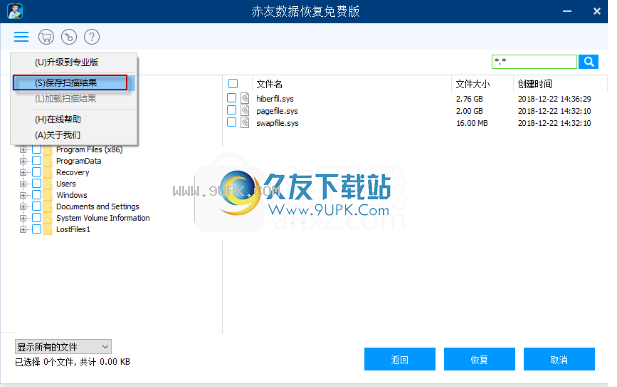Expand the System Volume Information node
This screenshot has height=387, width=617.
pos(23,218)
